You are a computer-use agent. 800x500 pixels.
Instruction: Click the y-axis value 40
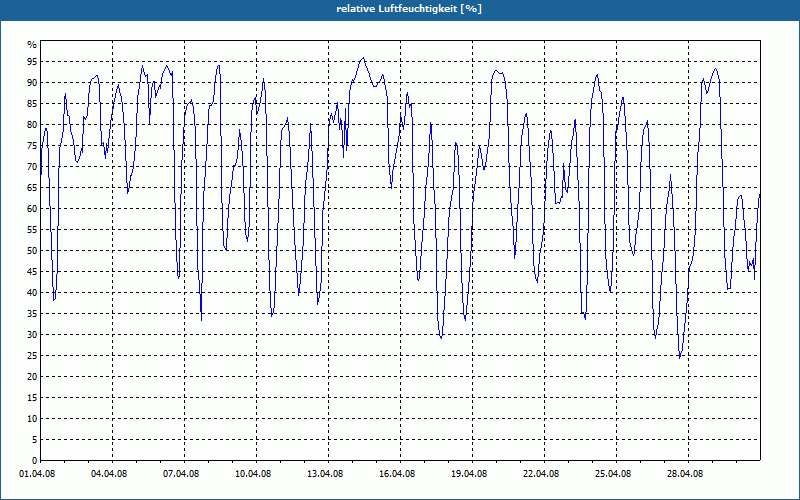coord(32,292)
